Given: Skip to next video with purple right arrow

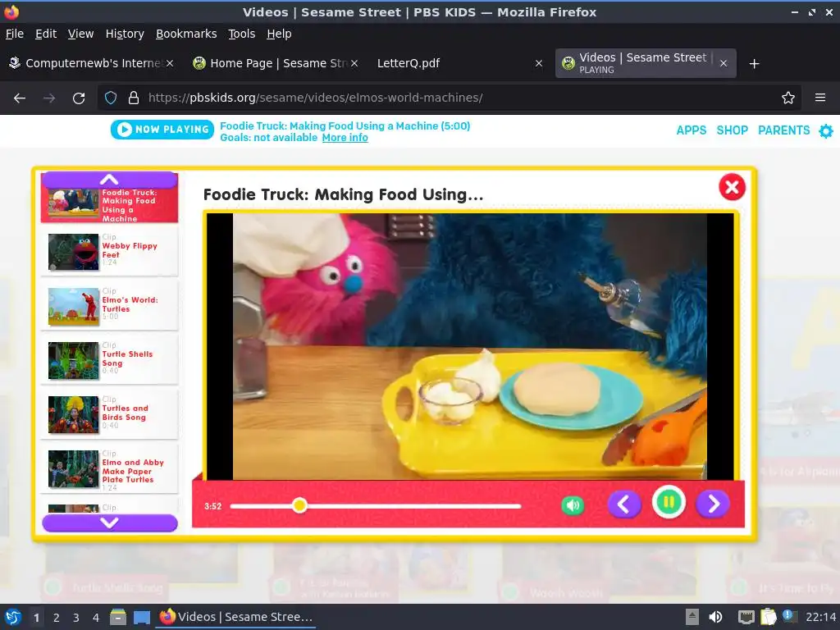Looking at the screenshot, I should point(713,504).
